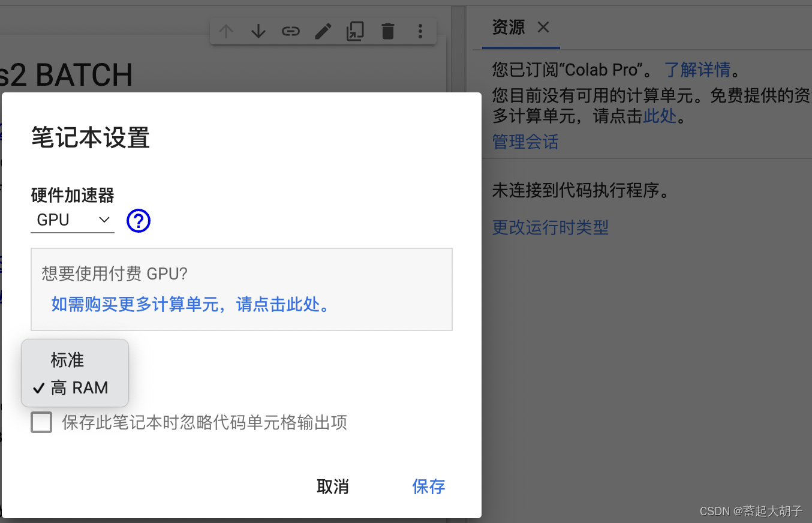Image resolution: width=812 pixels, height=523 pixels.
Task: Open the 了解详情 link about Colab Pro
Action: [x=697, y=70]
